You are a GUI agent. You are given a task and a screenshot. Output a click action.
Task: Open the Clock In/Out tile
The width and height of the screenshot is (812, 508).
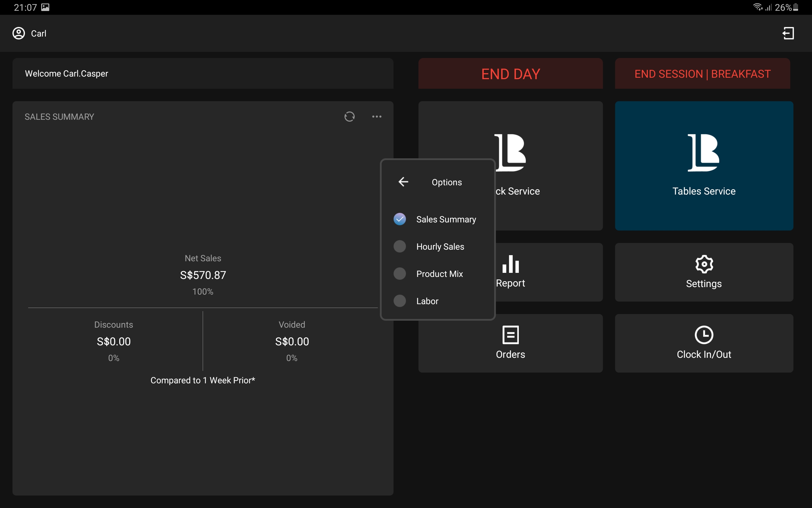point(704,343)
